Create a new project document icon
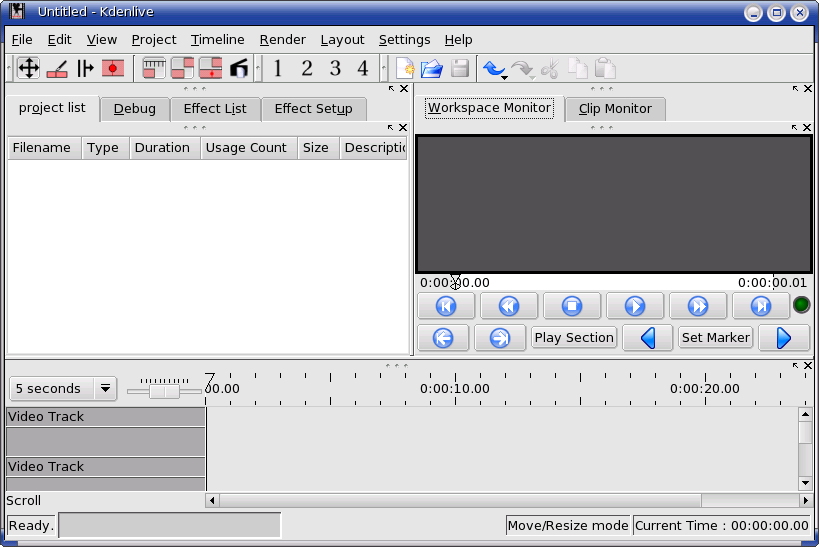This screenshot has height=547, width=819. click(405, 68)
